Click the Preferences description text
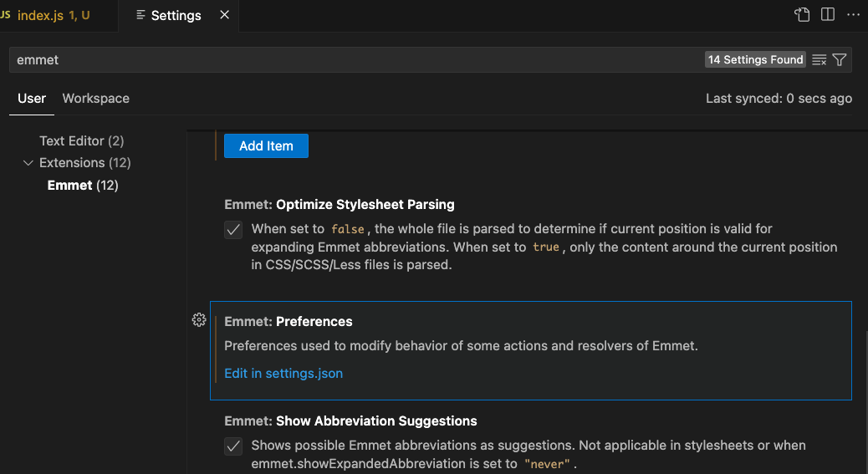868x474 pixels. (x=461, y=346)
